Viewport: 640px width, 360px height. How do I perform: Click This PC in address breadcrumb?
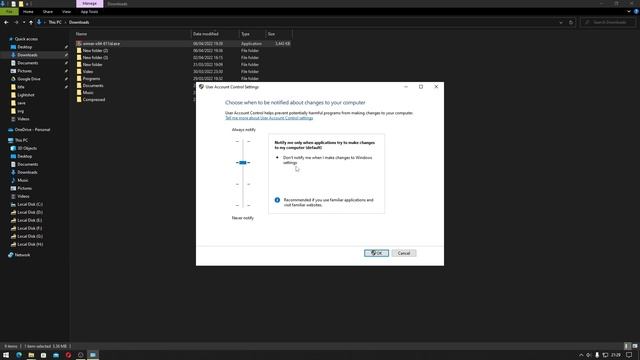pos(55,22)
